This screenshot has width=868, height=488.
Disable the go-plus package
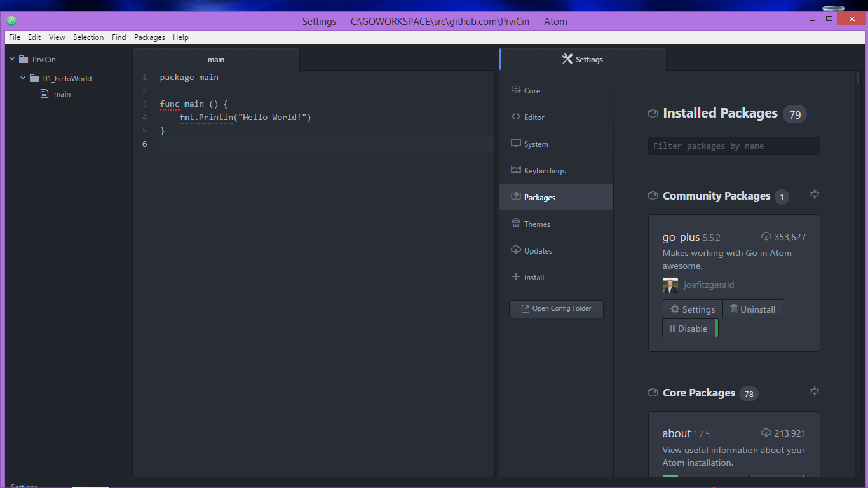pos(688,329)
